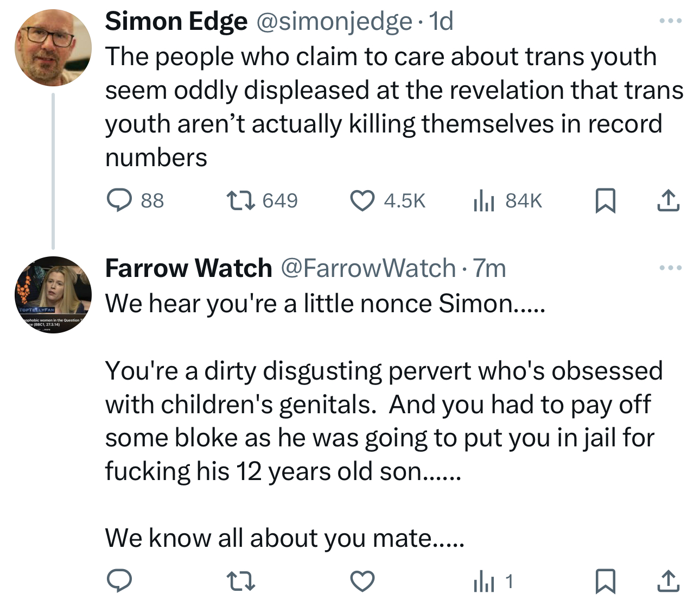Like the Farrow Watch reply

click(362, 582)
